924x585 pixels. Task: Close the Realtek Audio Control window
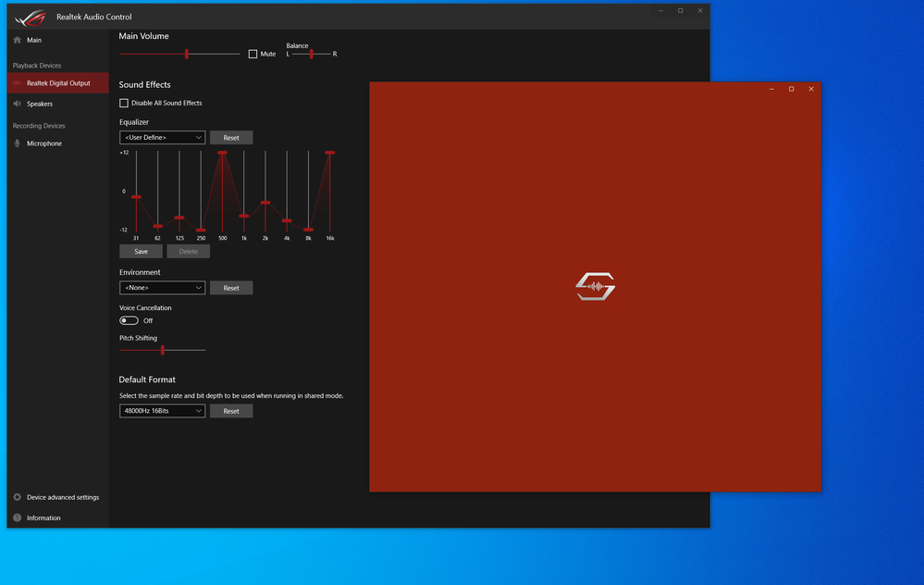coord(700,10)
